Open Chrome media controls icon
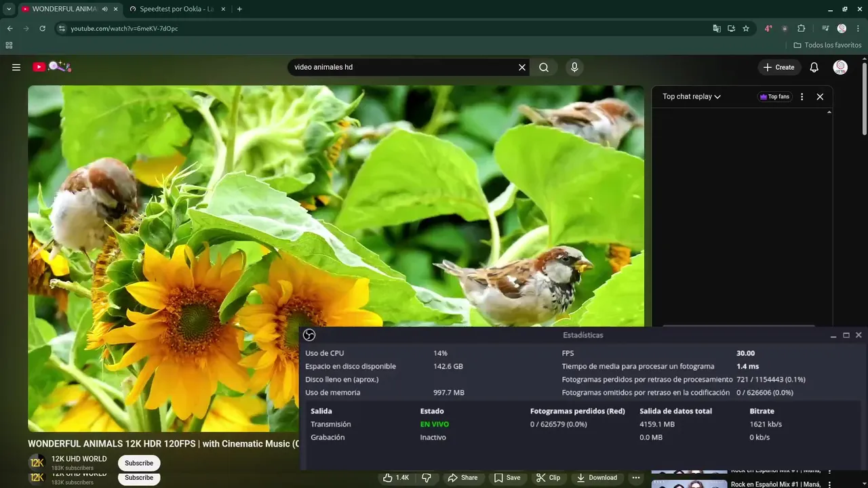 point(825,28)
